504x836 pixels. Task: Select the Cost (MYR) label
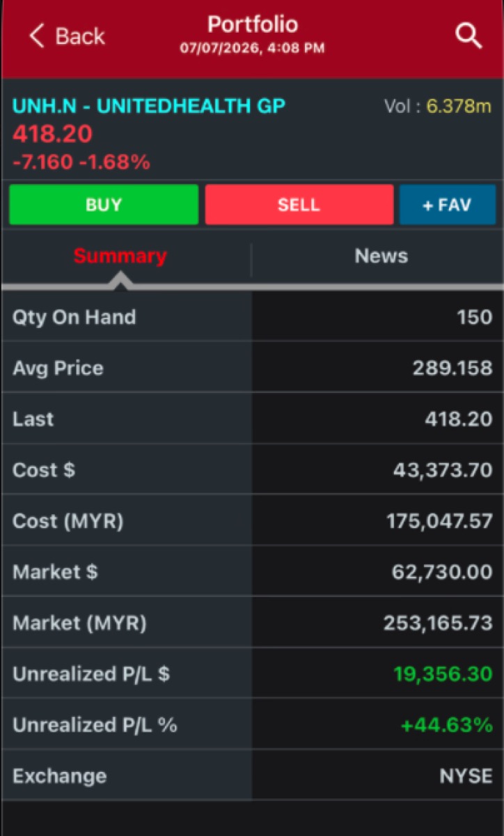(x=68, y=521)
